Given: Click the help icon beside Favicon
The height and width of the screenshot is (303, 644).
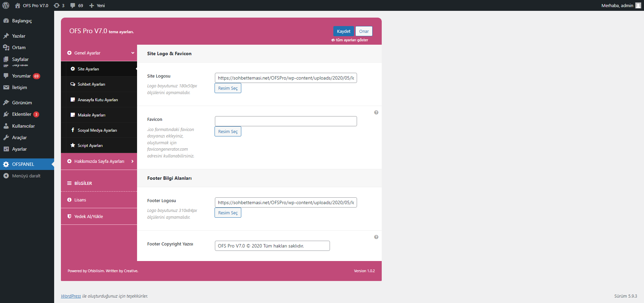Looking at the screenshot, I should pyautogui.click(x=376, y=112).
